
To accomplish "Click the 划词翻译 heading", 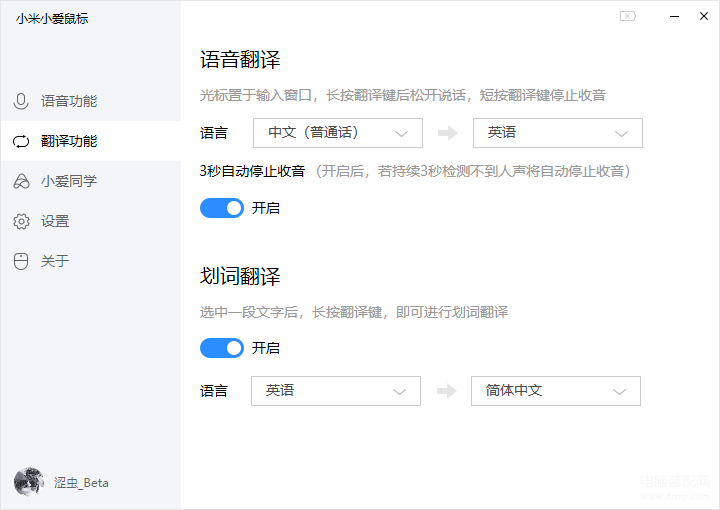I will [240, 276].
